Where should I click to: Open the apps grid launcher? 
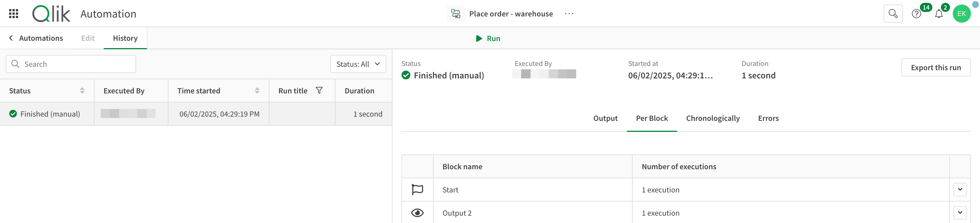(x=14, y=14)
